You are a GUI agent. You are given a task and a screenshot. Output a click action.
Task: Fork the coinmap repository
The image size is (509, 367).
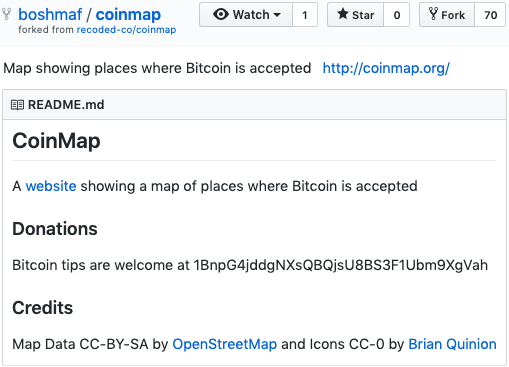(x=447, y=15)
